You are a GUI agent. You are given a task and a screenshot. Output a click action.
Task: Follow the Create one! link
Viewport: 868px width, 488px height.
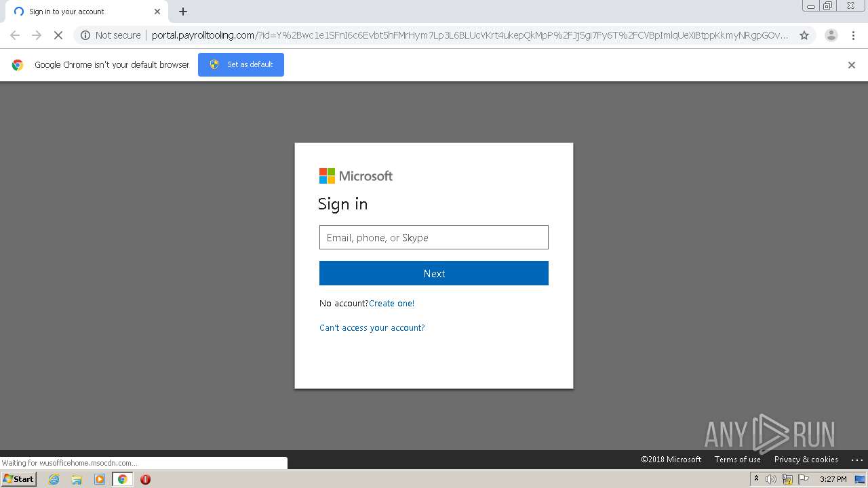point(391,304)
